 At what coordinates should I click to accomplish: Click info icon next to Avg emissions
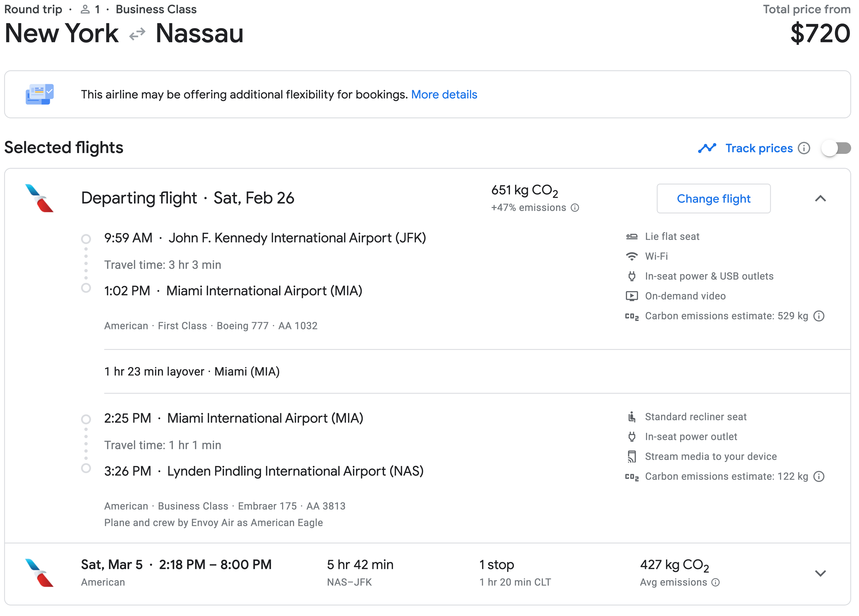point(715,583)
